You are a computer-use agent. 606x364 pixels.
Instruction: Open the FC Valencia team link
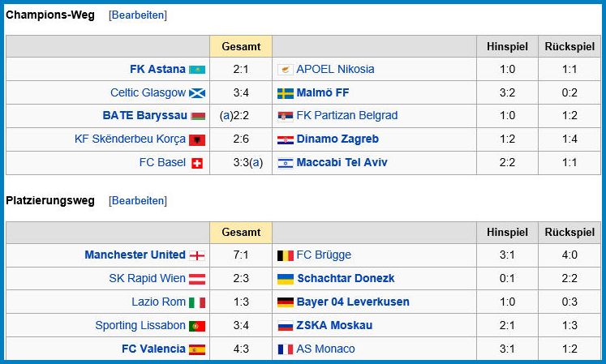point(153,349)
